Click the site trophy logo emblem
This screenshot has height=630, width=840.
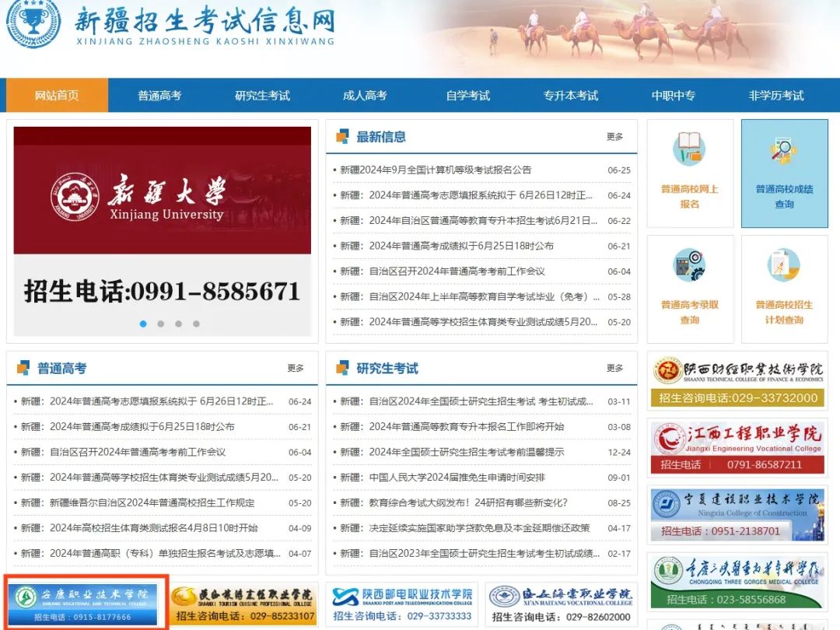click(33, 22)
